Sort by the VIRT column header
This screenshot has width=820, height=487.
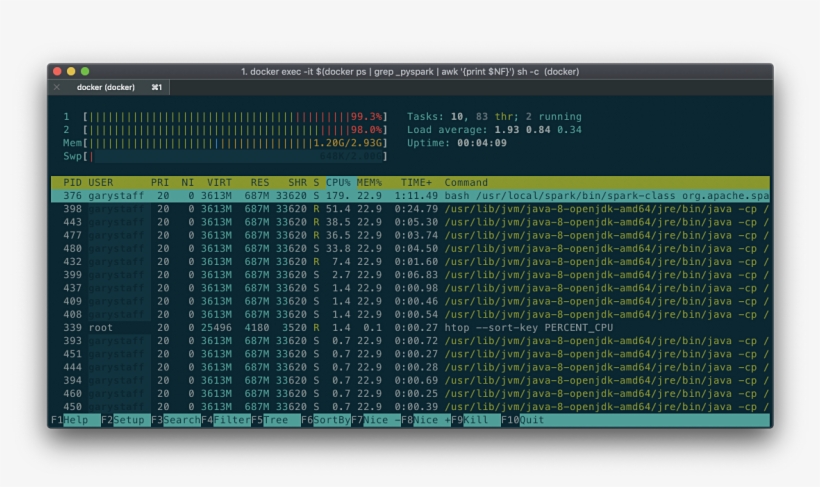[x=219, y=183]
